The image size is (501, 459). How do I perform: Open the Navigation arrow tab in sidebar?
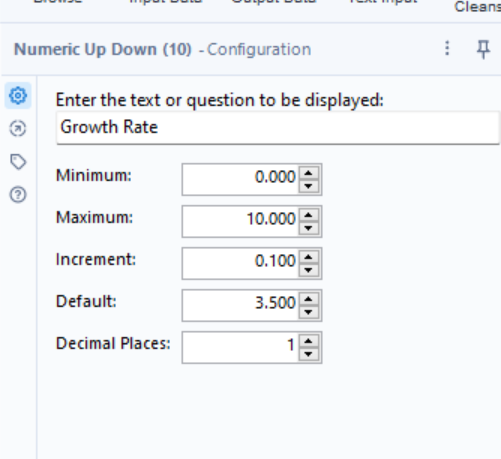[18, 128]
